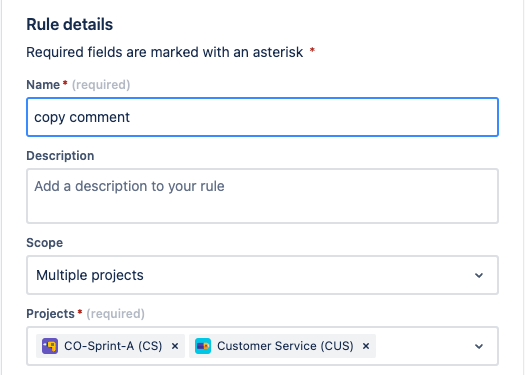Open the Multiple projects scope selector

[262, 275]
